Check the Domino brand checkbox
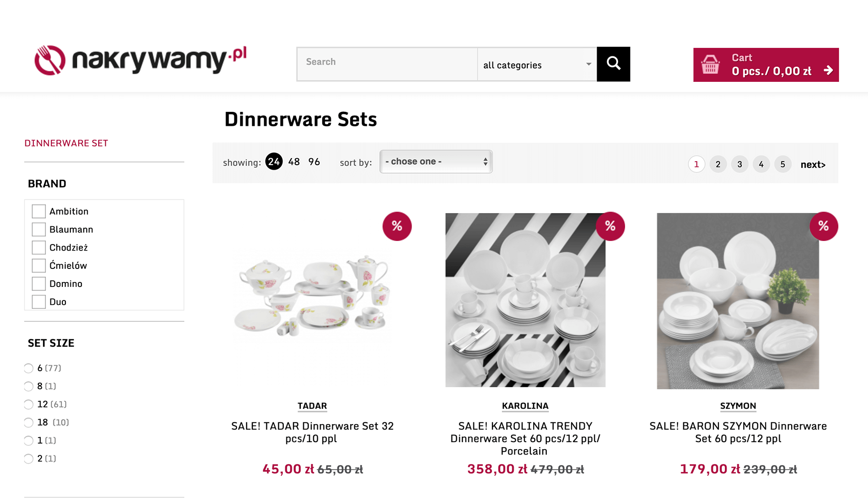 [x=38, y=283]
